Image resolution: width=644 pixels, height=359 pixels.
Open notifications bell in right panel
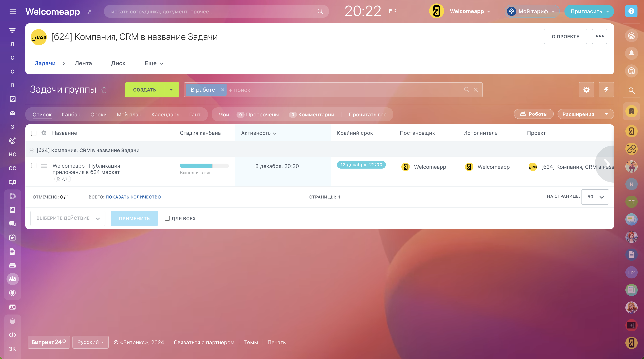(x=631, y=53)
